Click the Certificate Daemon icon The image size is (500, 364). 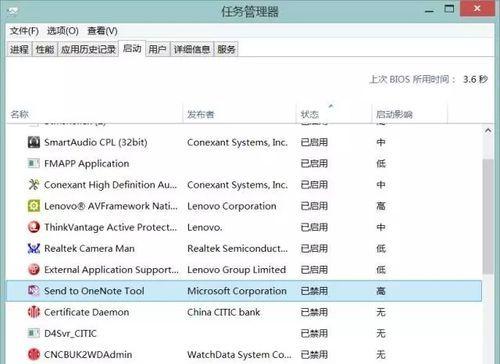tap(34, 312)
